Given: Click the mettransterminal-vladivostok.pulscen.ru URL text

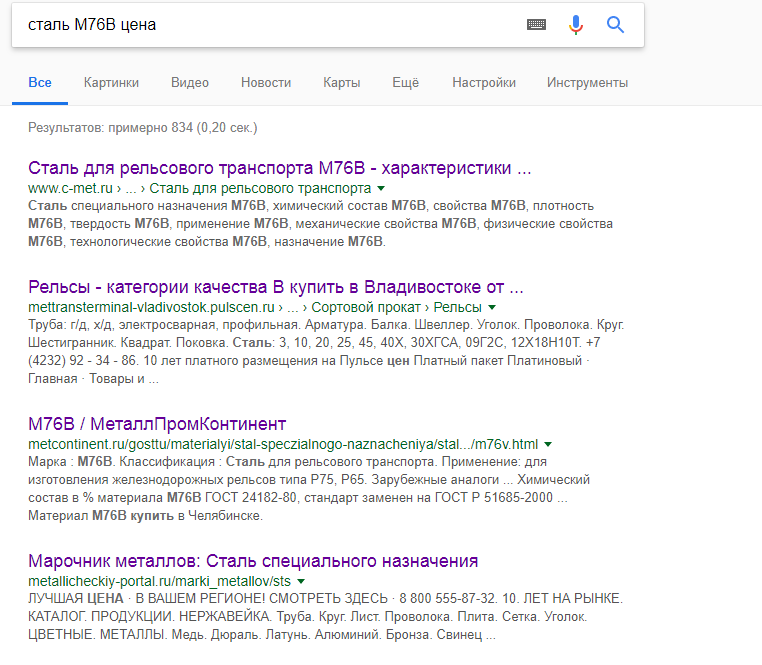Looking at the screenshot, I should [151, 307].
